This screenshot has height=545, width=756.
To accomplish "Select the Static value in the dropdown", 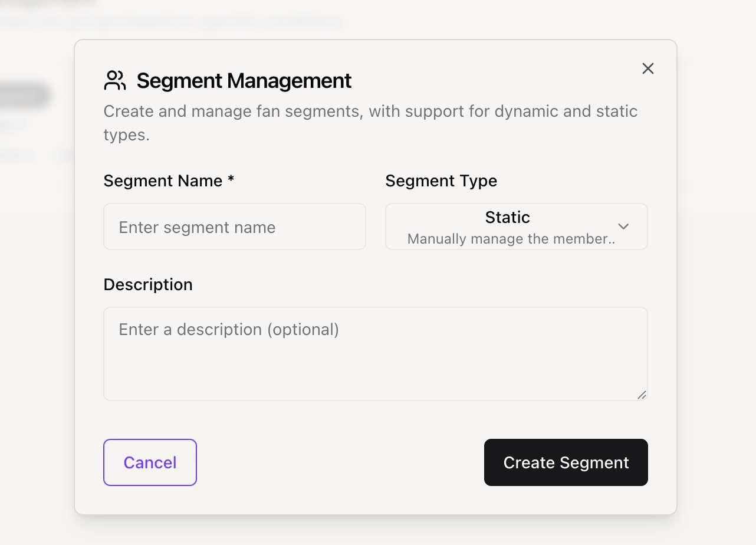I will [507, 218].
